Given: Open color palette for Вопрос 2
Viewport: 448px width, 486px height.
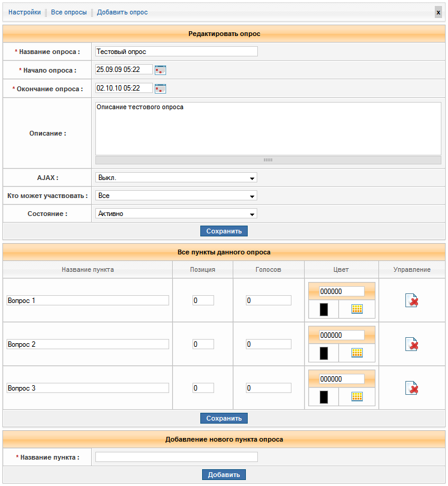Looking at the screenshot, I should [357, 353].
